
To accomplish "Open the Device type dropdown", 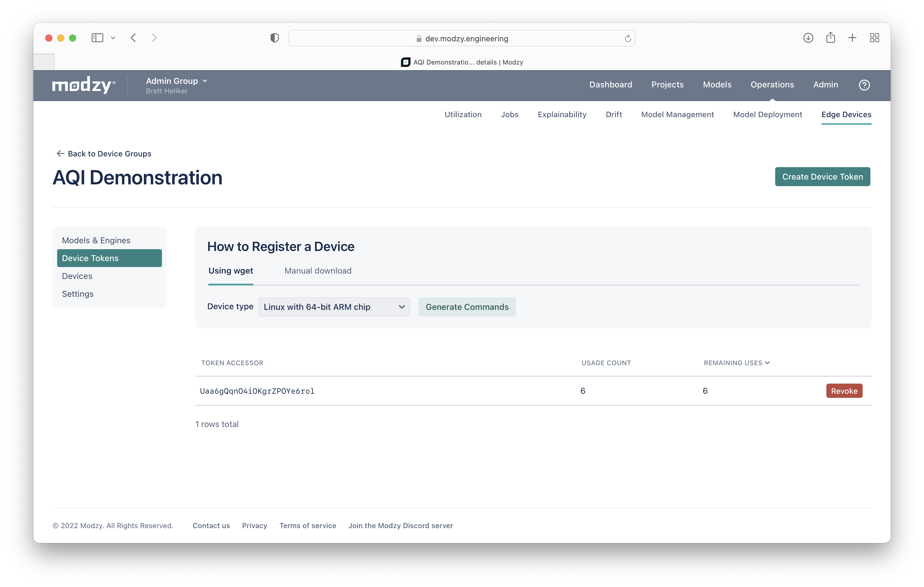I will [x=334, y=307].
